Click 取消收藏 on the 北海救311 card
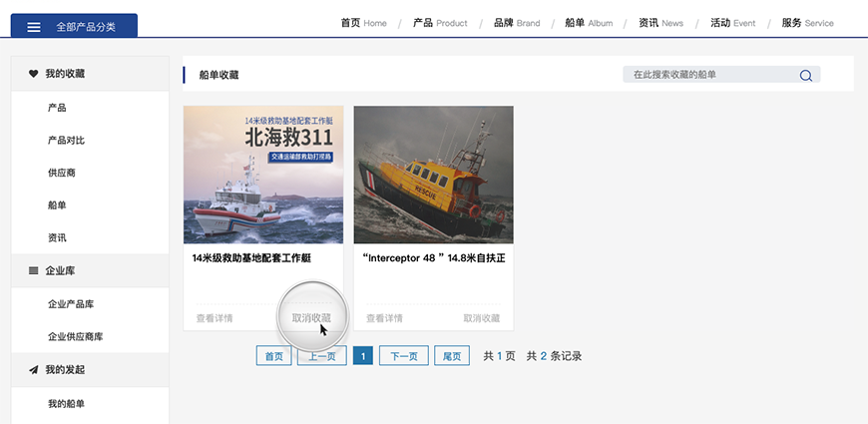Viewport: 868px width, 424px height. click(311, 318)
